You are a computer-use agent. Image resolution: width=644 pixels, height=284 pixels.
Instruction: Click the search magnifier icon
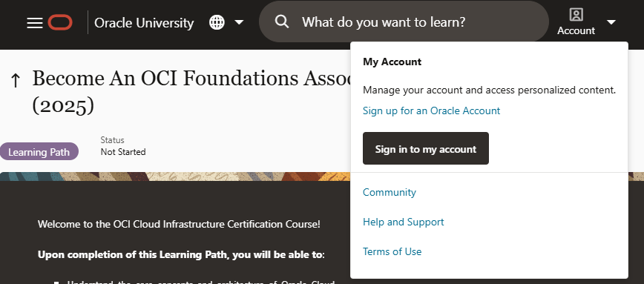pyautogui.click(x=282, y=22)
